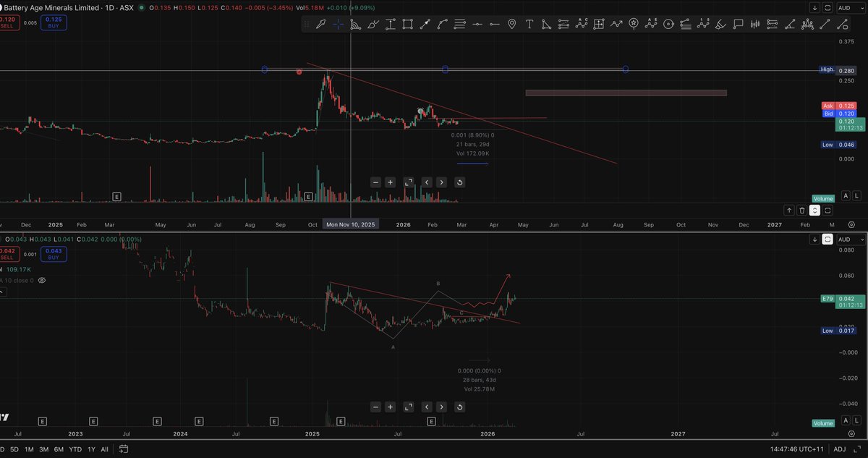This screenshot has width=868, height=458.
Task: Select the fan lines drawing tool
Action: tap(356, 24)
